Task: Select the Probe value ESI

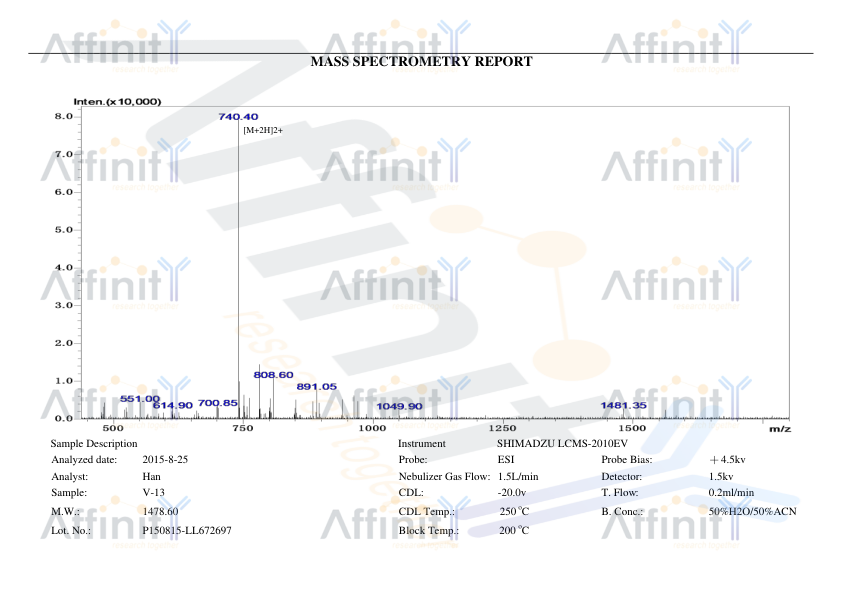Action: [x=506, y=460]
